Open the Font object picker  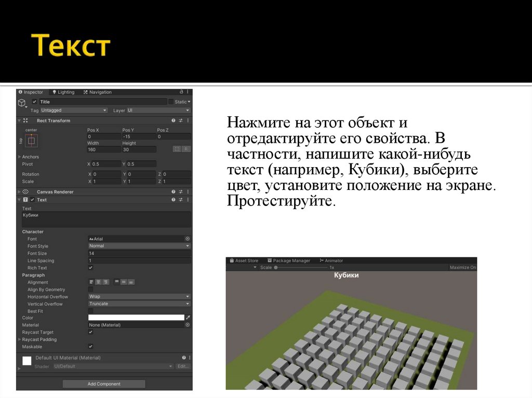(x=187, y=239)
